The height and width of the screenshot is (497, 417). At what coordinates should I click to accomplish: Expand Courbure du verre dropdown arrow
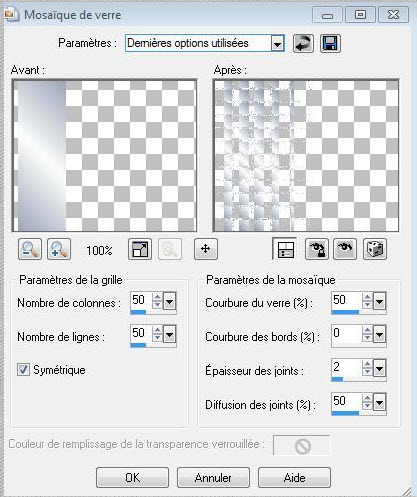pos(379,302)
